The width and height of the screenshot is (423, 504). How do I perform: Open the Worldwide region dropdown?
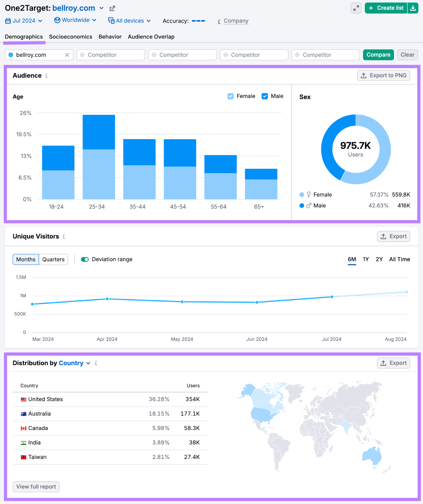pyautogui.click(x=75, y=20)
